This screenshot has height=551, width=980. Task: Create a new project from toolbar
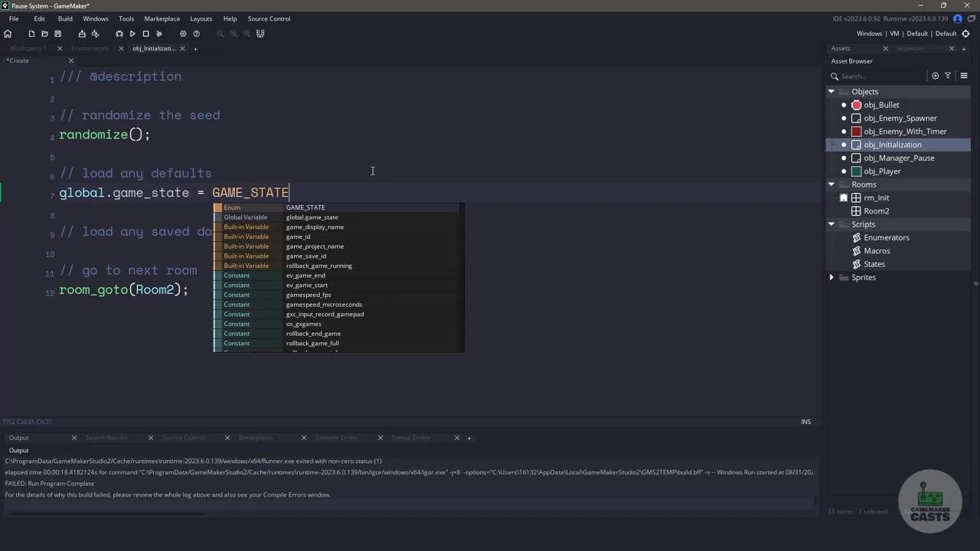(x=31, y=34)
